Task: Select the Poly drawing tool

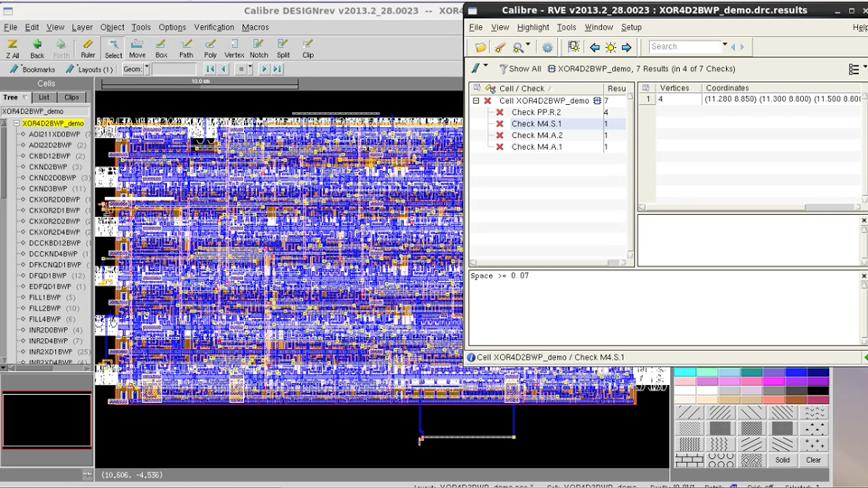Action: [211, 49]
